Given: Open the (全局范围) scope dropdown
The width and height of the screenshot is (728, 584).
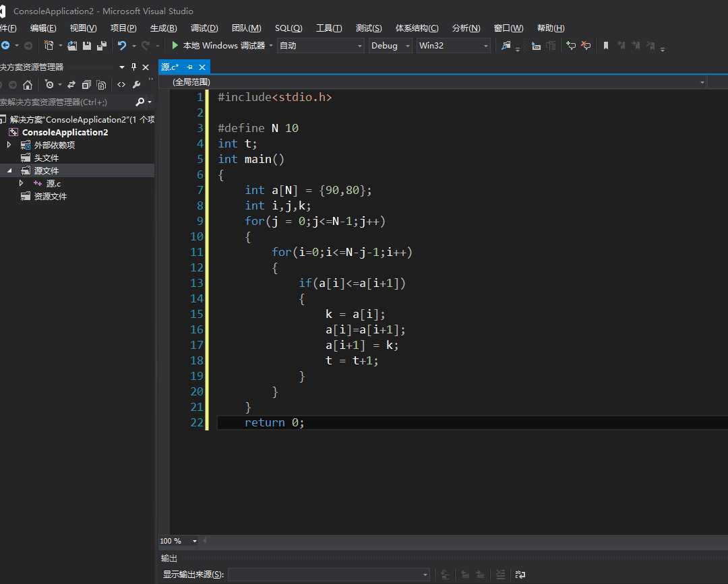Looking at the screenshot, I should 702,83.
